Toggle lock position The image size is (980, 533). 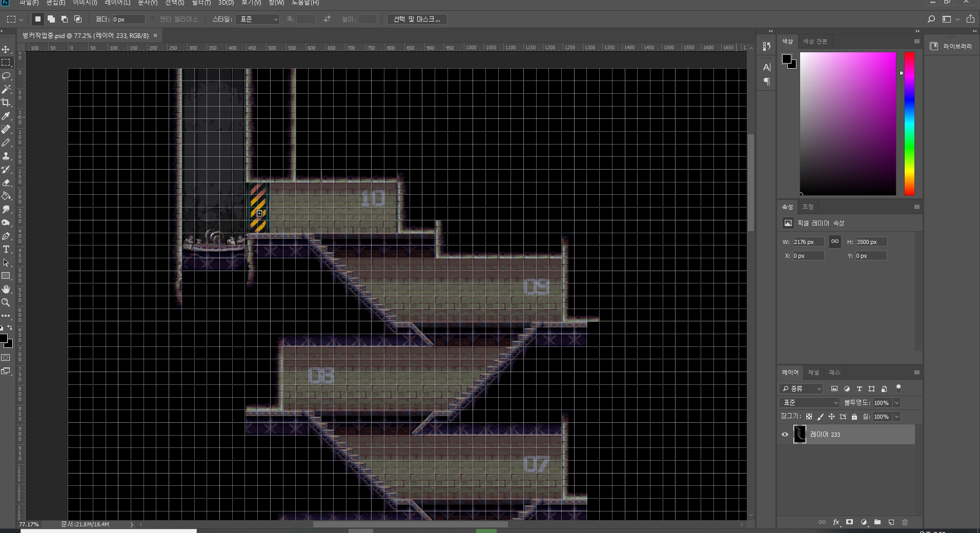[x=831, y=417]
